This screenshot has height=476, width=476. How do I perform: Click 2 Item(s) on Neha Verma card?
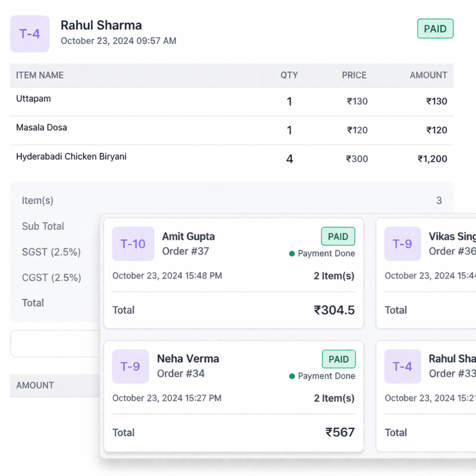[x=334, y=398]
